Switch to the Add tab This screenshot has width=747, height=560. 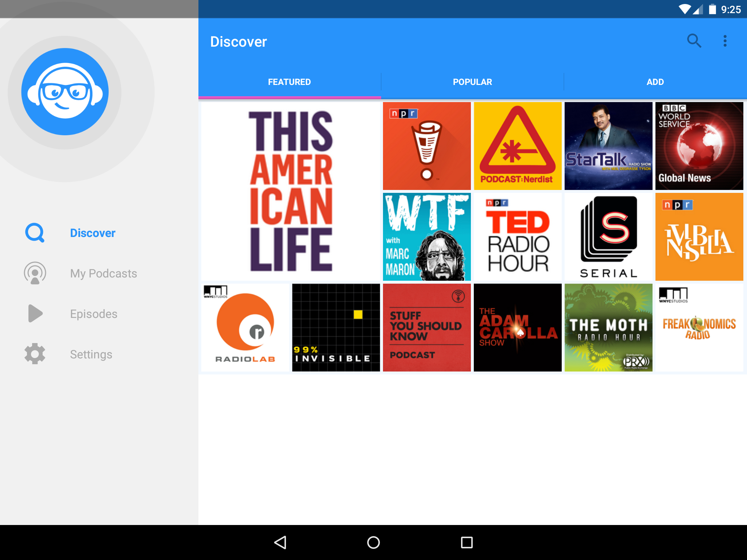[655, 82]
